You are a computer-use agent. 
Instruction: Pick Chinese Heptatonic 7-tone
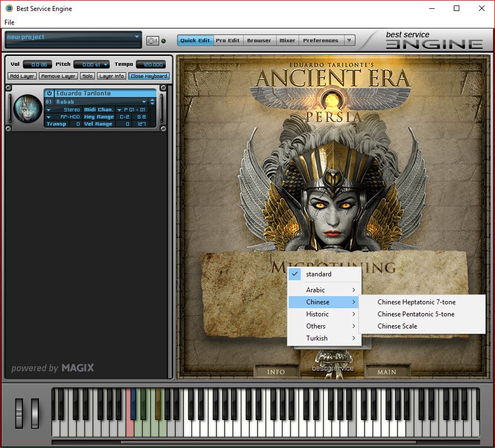click(x=422, y=302)
